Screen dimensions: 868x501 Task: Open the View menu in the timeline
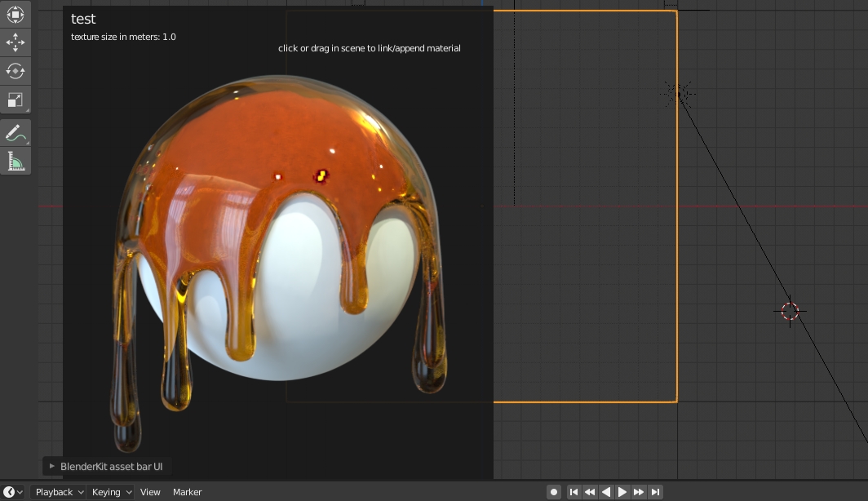(150, 491)
